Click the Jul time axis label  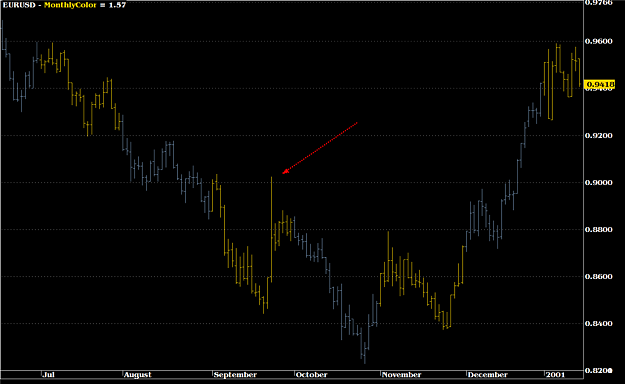[48, 375]
